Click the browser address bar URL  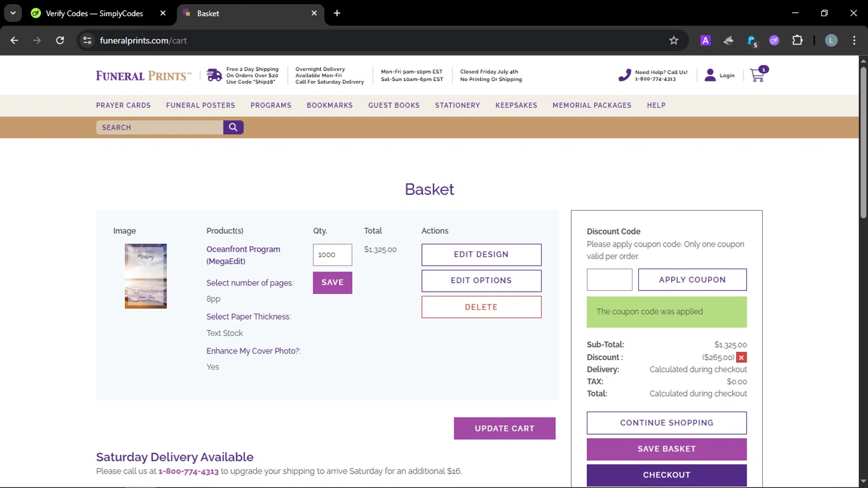pyautogui.click(x=144, y=41)
